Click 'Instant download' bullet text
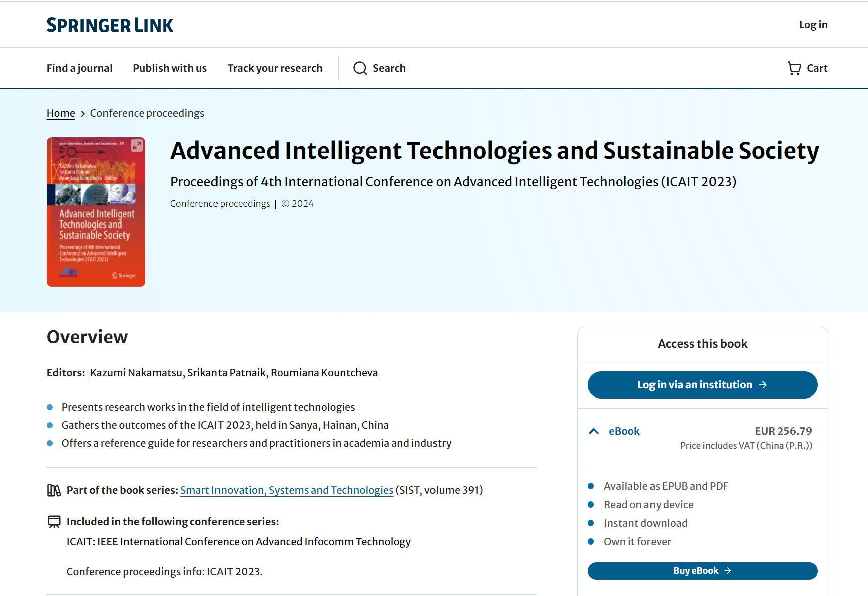Viewport: 868px width, 596px height. pos(645,523)
